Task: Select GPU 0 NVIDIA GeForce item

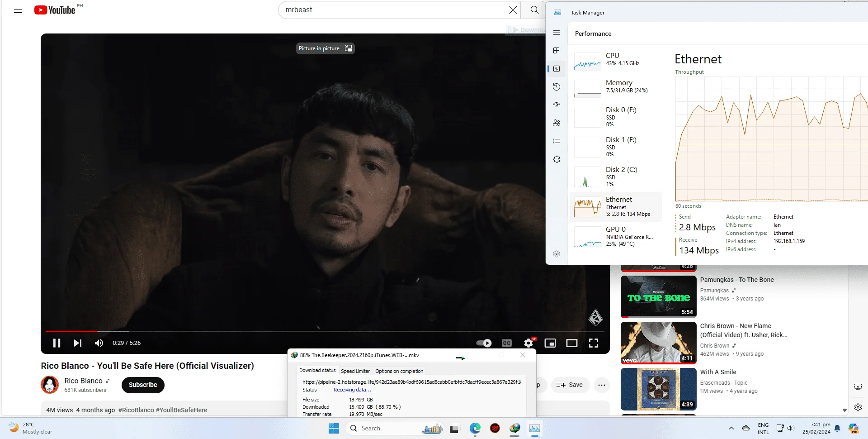Action: (616, 237)
